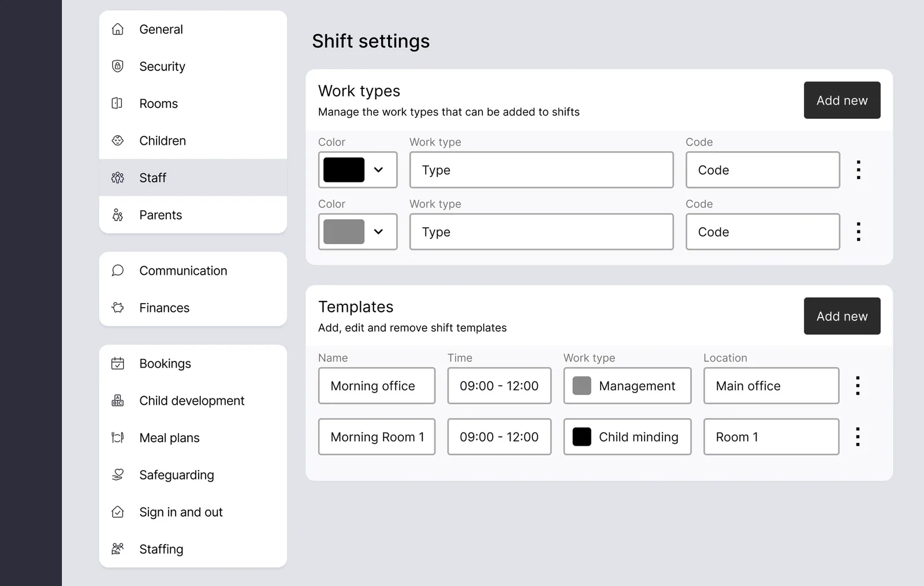Open the three-dot menu for Morning Room 1

(858, 436)
